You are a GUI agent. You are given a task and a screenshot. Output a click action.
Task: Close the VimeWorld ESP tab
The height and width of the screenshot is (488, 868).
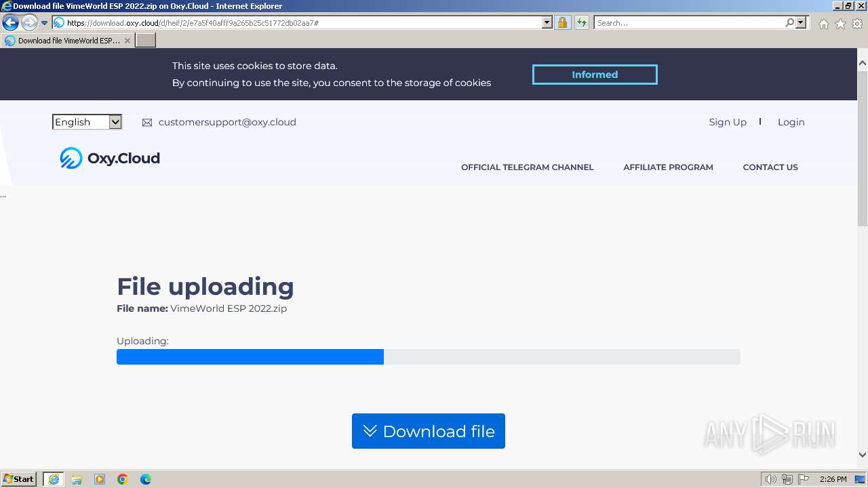pyautogui.click(x=127, y=41)
